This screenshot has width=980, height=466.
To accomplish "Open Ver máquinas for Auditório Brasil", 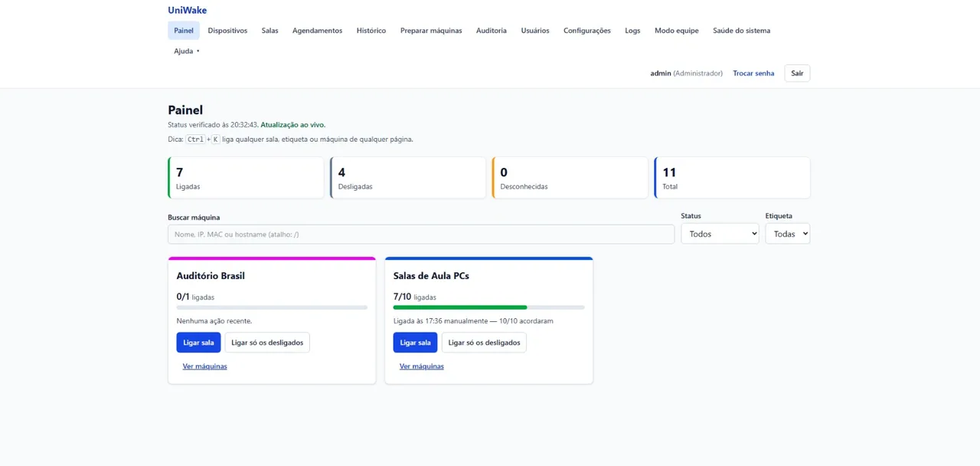I will point(205,366).
